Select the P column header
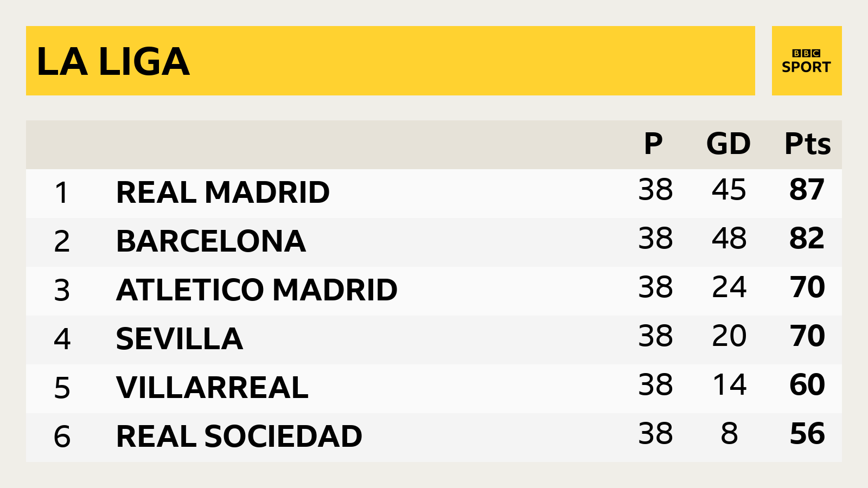868x488 pixels. pos(653,144)
